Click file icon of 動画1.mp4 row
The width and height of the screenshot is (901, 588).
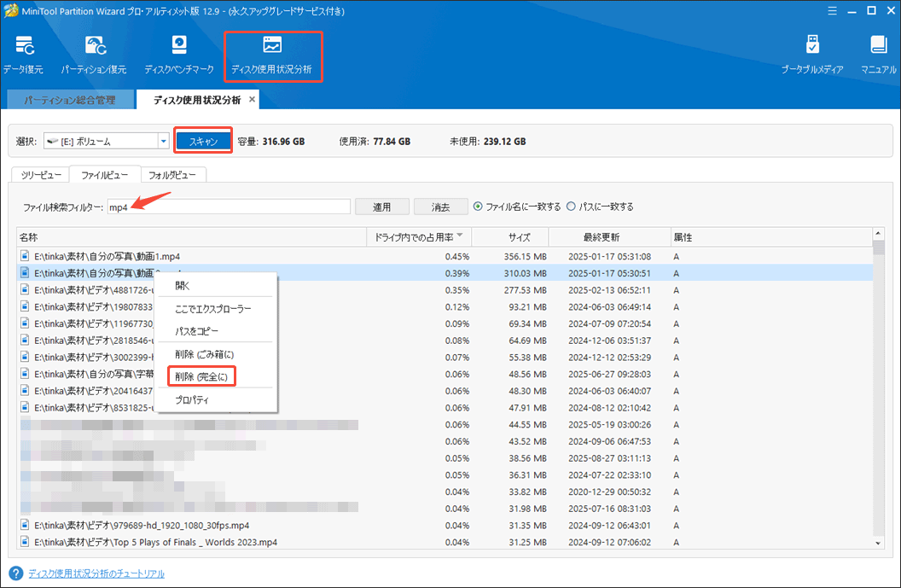point(25,256)
